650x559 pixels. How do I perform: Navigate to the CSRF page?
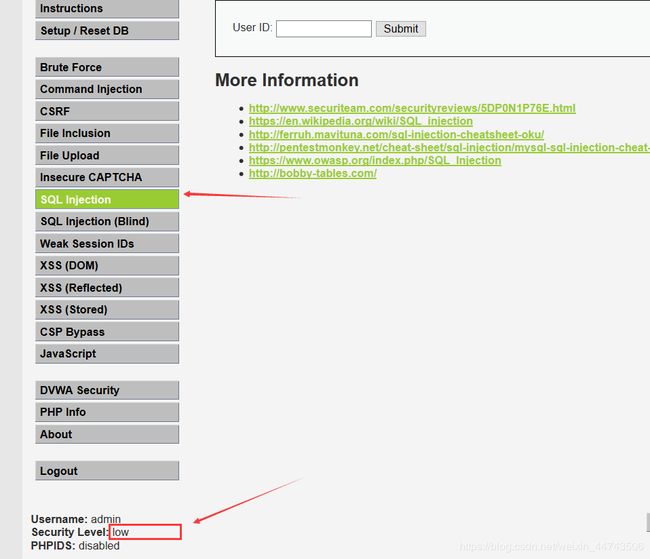(106, 111)
